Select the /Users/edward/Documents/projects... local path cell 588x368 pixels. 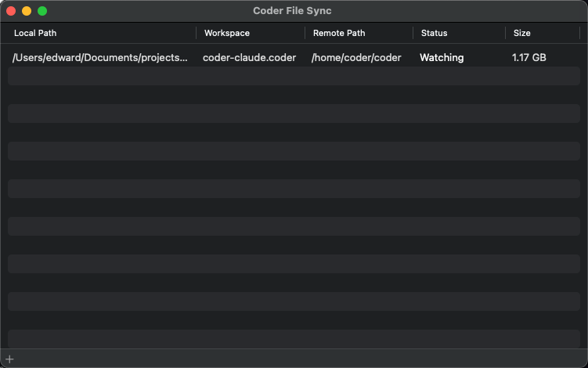(100, 57)
